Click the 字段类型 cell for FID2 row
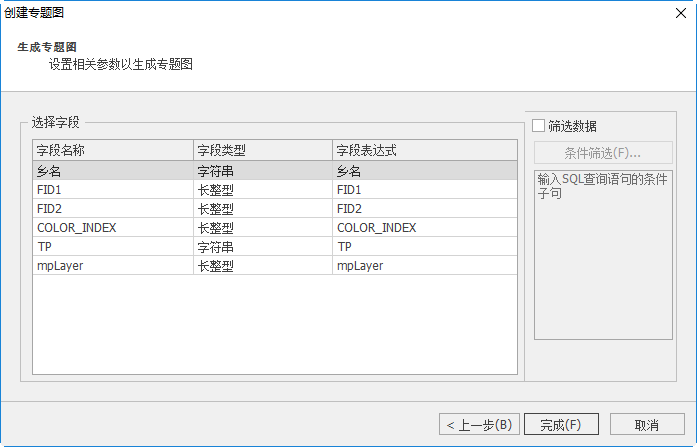 262,208
